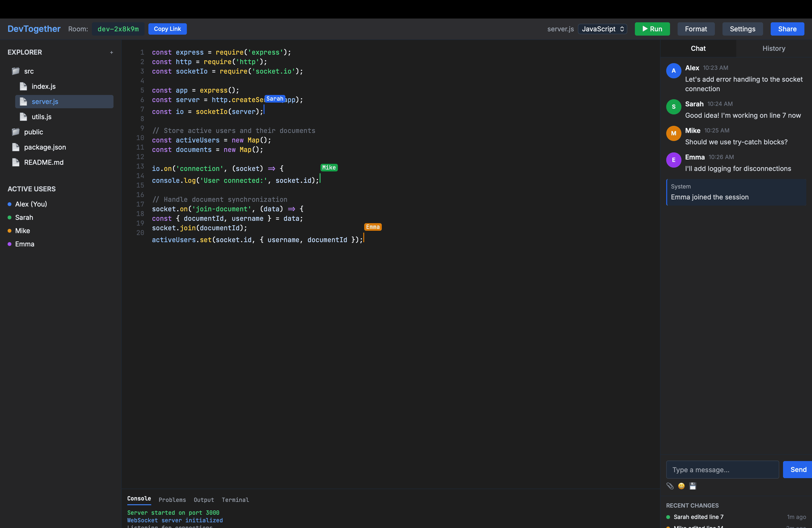
Task: Click the src folder icon
Action: click(x=15, y=71)
